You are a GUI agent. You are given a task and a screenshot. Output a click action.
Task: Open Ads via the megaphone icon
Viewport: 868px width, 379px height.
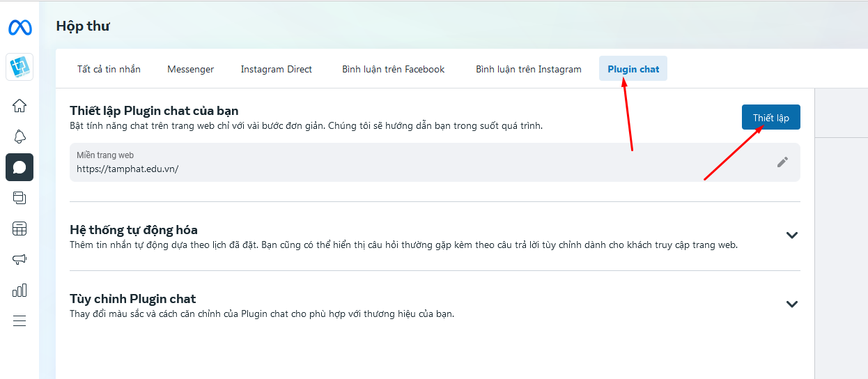click(20, 259)
